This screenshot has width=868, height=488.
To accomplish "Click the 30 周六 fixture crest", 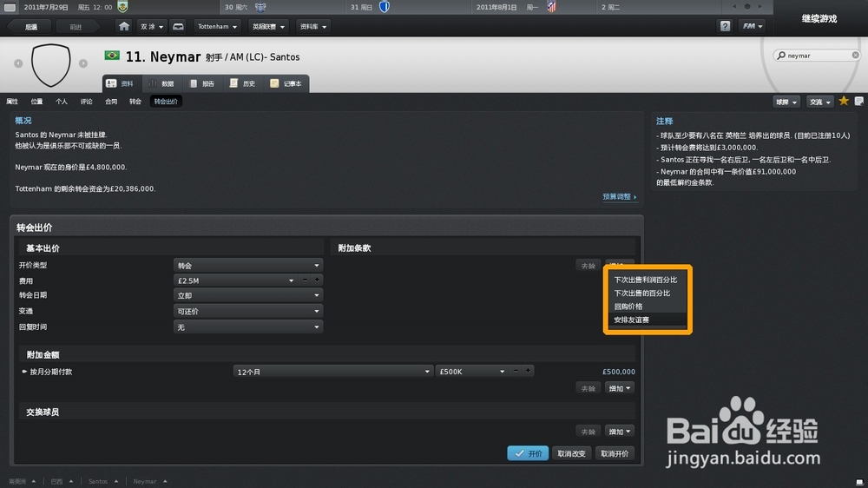I will pyautogui.click(x=260, y=7).
